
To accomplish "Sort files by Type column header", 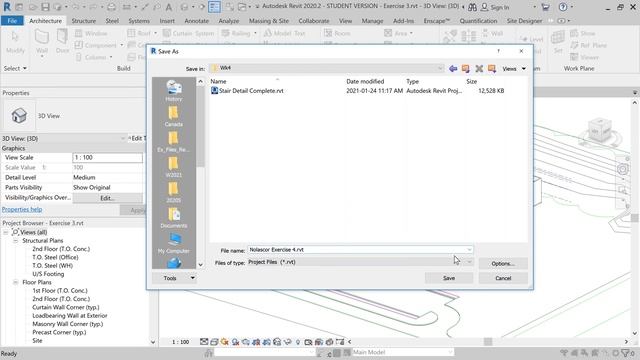I will pos(412,81).
